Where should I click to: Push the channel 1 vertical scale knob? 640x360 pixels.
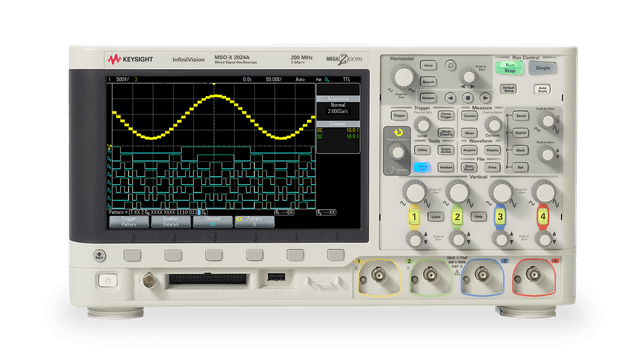click(x=415, y=192)
